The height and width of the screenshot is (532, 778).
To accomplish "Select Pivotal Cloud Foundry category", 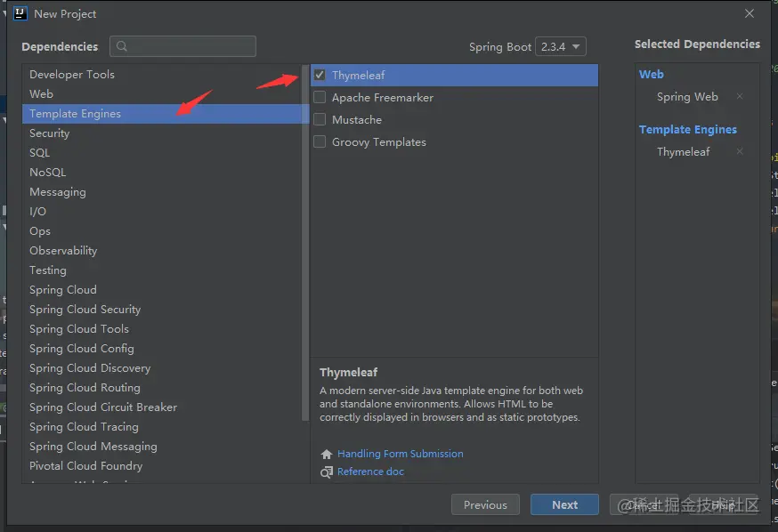I will (162, 466).
